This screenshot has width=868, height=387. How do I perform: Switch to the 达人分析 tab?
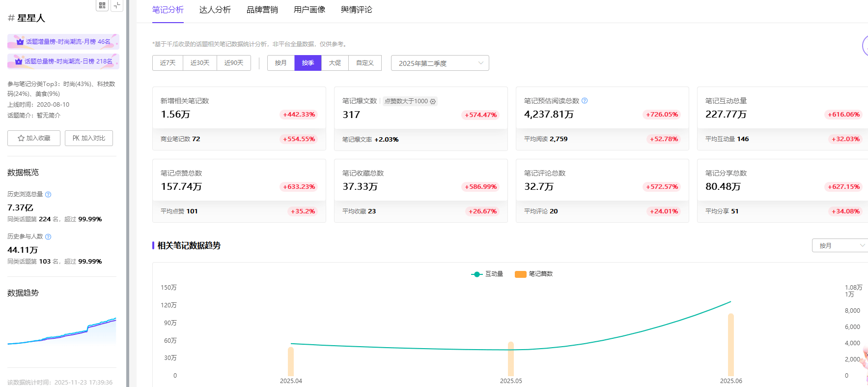point(215,10)
